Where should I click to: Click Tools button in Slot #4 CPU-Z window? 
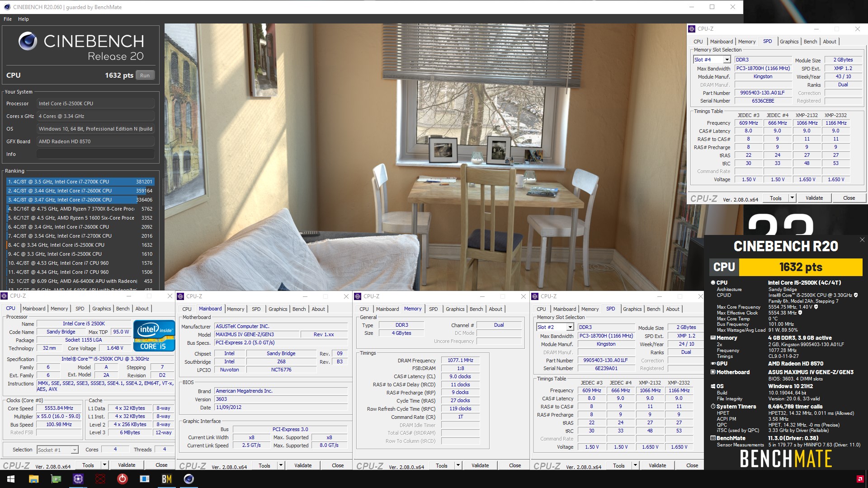click(x=776, y=198)
